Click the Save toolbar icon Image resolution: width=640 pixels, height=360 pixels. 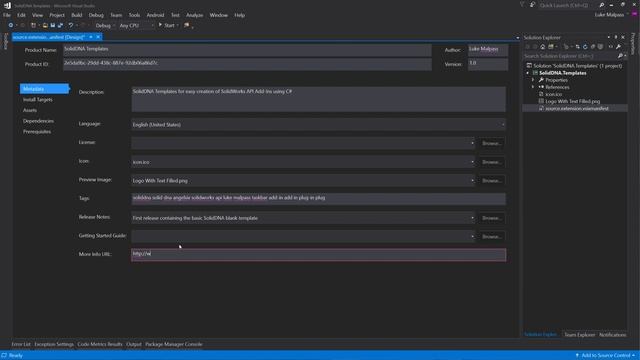(x=53, y=25)
